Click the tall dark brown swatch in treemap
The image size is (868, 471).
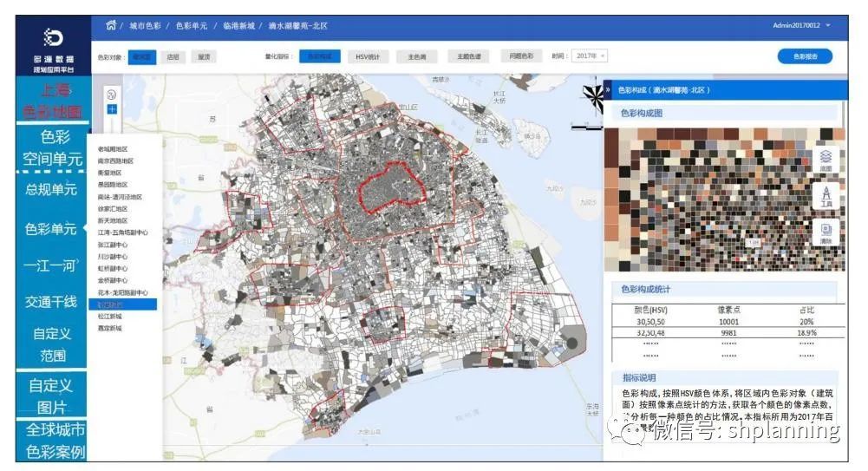click(611, 147)
